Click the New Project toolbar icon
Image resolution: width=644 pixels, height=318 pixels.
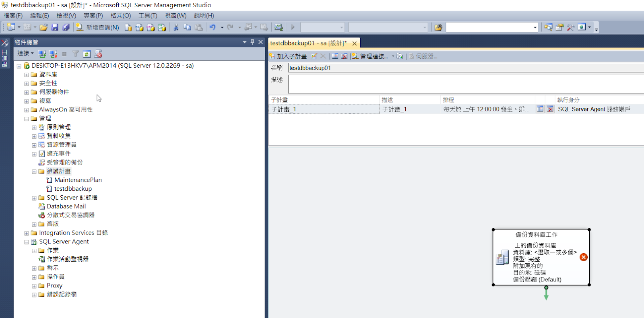tap(11, 27)
